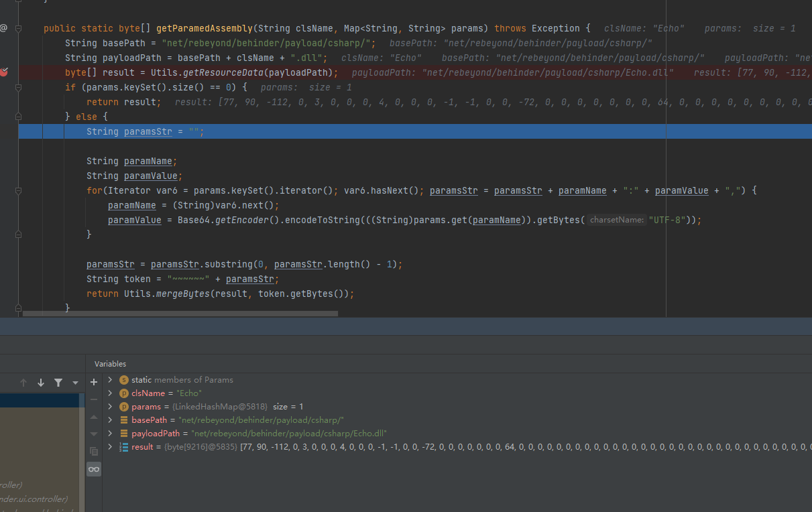Collapse the for loop fold marker
Image resolution: width=812 pixels, height=512 pixels.
point(19,190)
